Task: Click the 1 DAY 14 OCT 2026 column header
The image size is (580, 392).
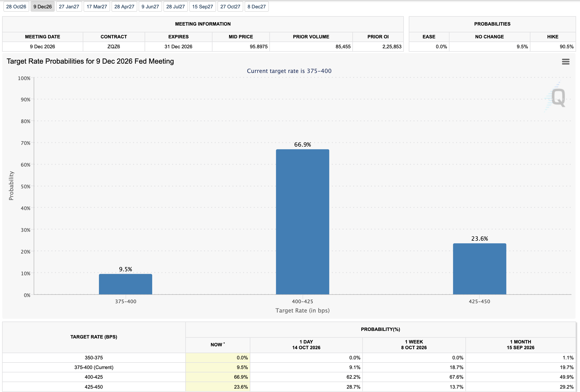Action: point(306,345)
